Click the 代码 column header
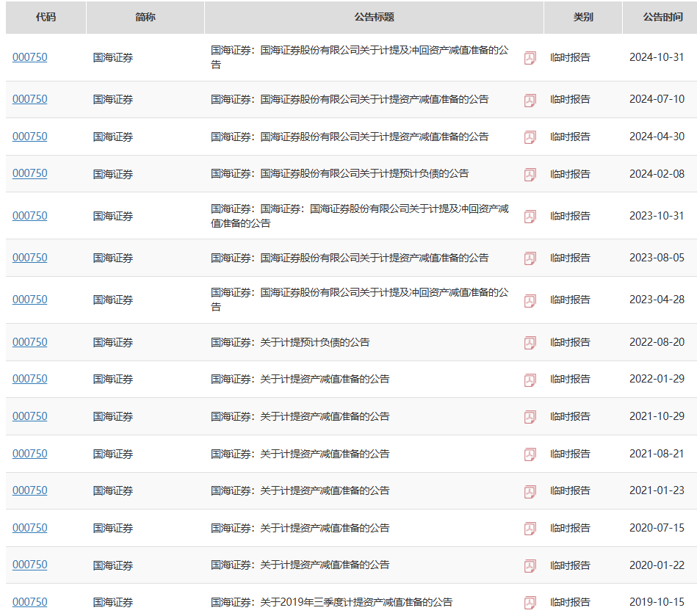This screenshot has height=616, width=697. [x=46, y=18]
